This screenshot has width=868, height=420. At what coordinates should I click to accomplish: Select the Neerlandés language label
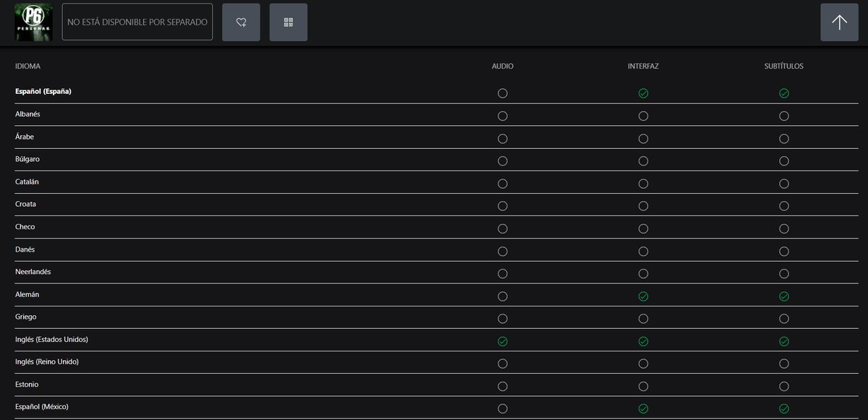coord(33,272)
